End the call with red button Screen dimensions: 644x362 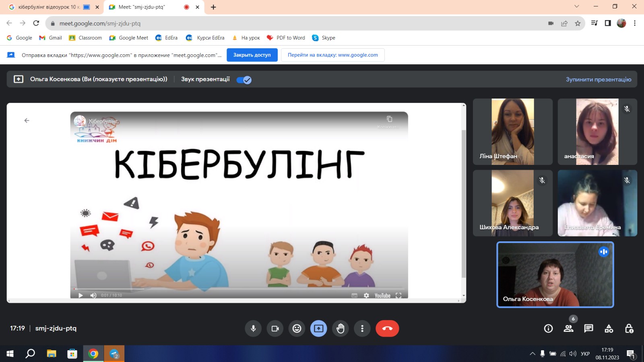click(x=387, y=329)
